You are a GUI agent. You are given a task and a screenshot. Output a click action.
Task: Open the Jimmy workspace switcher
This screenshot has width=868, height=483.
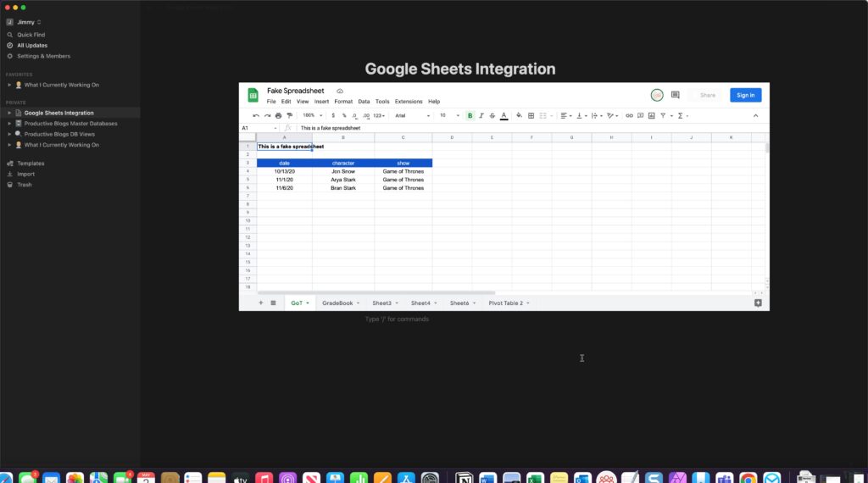[x=24, y=22]
